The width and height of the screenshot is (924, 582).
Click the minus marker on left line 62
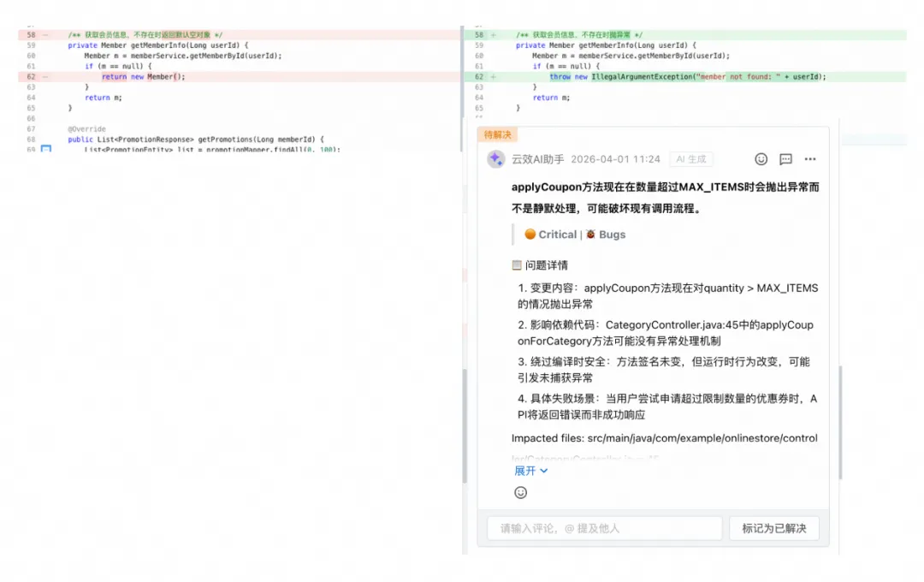[45, 77]
